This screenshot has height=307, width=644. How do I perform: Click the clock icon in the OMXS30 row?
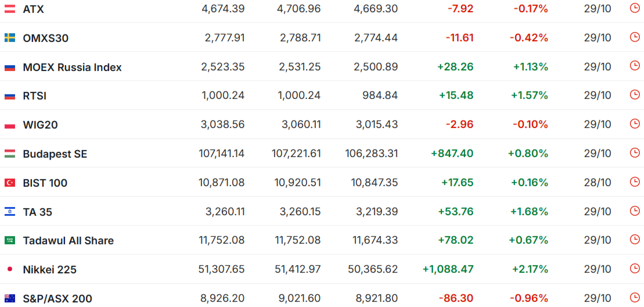pos(635,37)
